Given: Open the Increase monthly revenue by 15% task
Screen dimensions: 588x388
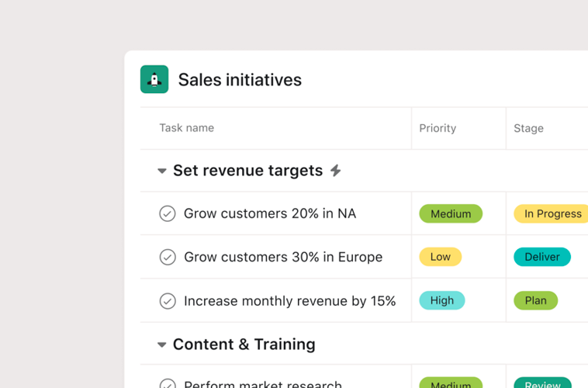Looking at the screenshot, I should [289, 301].
